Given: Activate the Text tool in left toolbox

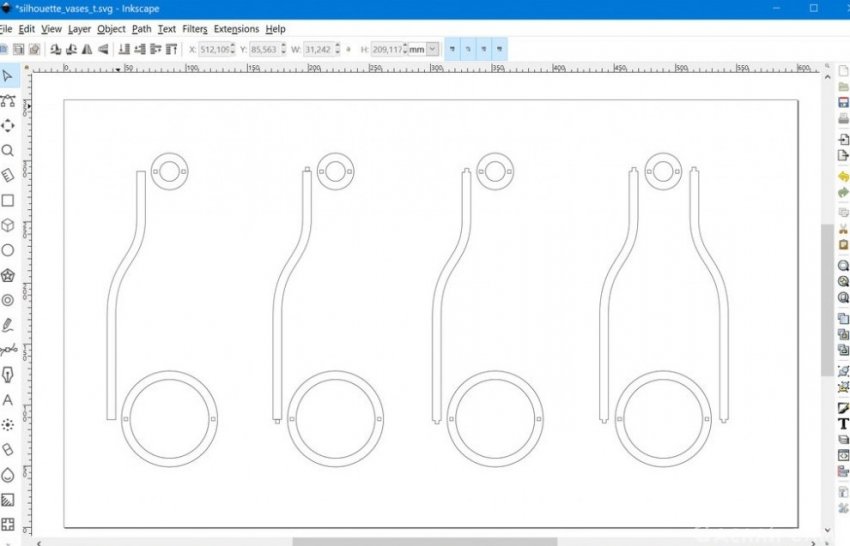Looking at the screenshot, I should click(8, 400).
